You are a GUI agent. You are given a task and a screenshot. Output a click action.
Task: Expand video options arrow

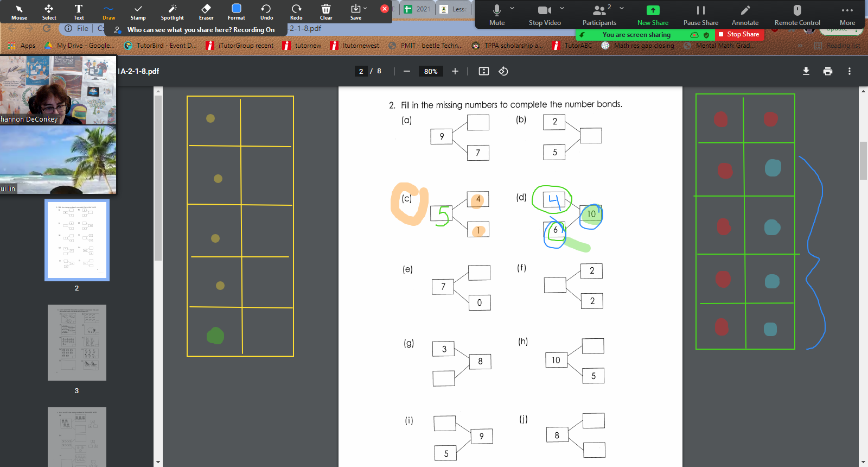click(562, 8)
